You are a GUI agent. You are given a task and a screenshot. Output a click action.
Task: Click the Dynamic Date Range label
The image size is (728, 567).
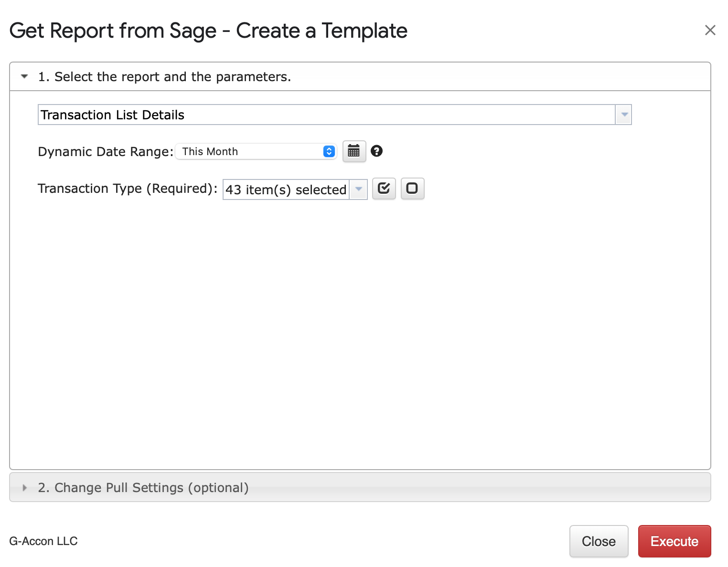[x=106, y=152]
